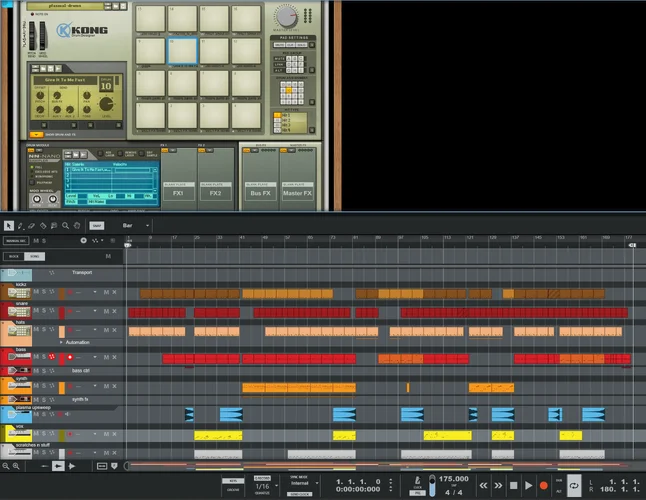The height and width of the screenshot is (500, 646).
Task: Select the Razor tool
Action: point(42,226)
